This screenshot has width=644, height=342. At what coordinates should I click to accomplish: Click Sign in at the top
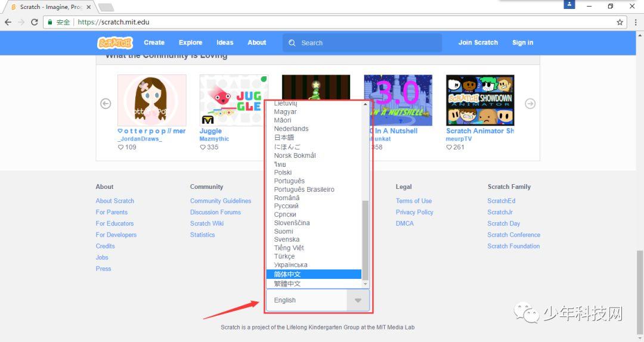point(522,42)
